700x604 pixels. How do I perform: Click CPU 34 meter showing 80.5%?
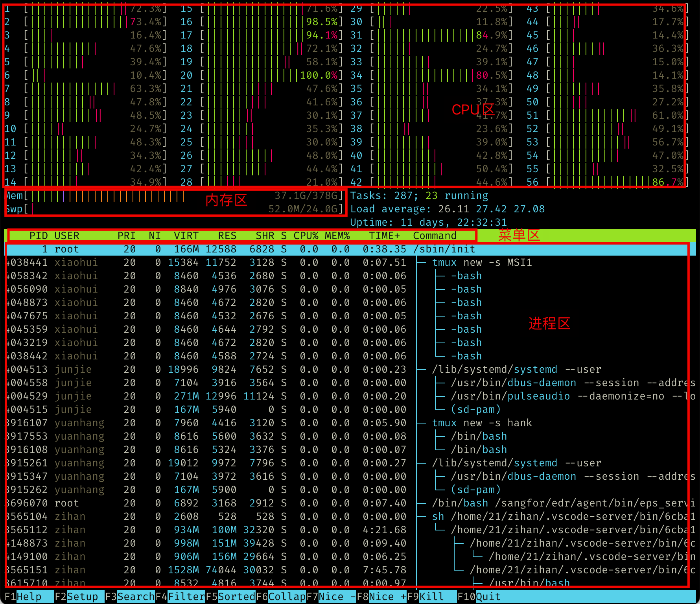(x=432, y=75)
